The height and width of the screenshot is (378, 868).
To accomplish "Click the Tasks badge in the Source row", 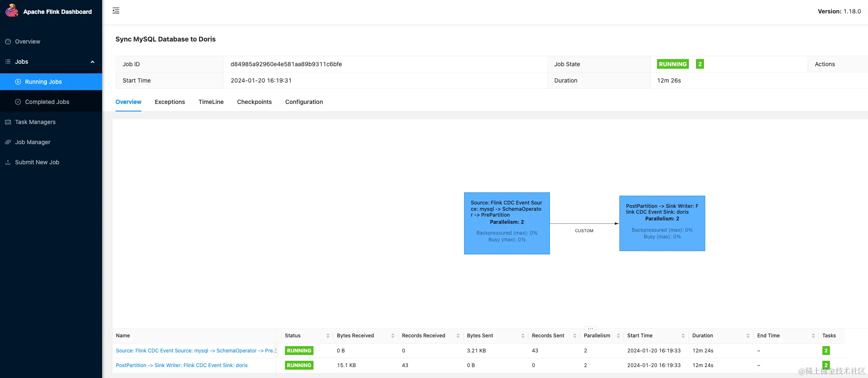I will pyautogui.click(x=826, y=351).
